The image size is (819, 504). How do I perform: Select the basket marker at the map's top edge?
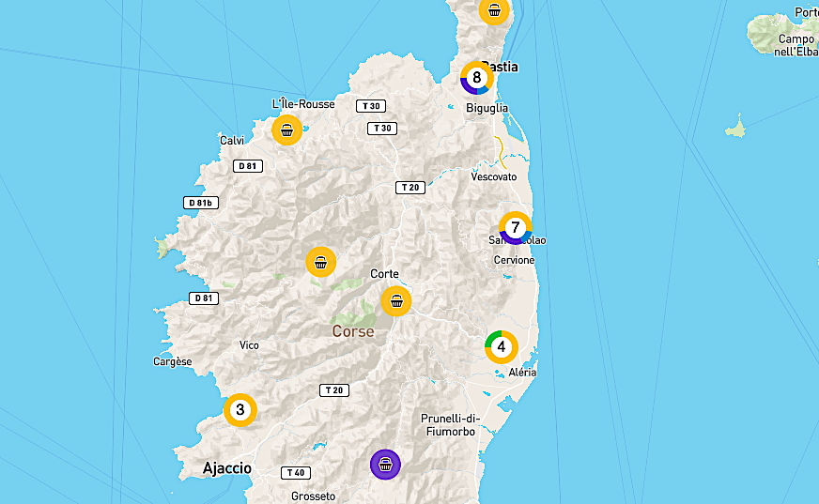(x=494, y=10)
